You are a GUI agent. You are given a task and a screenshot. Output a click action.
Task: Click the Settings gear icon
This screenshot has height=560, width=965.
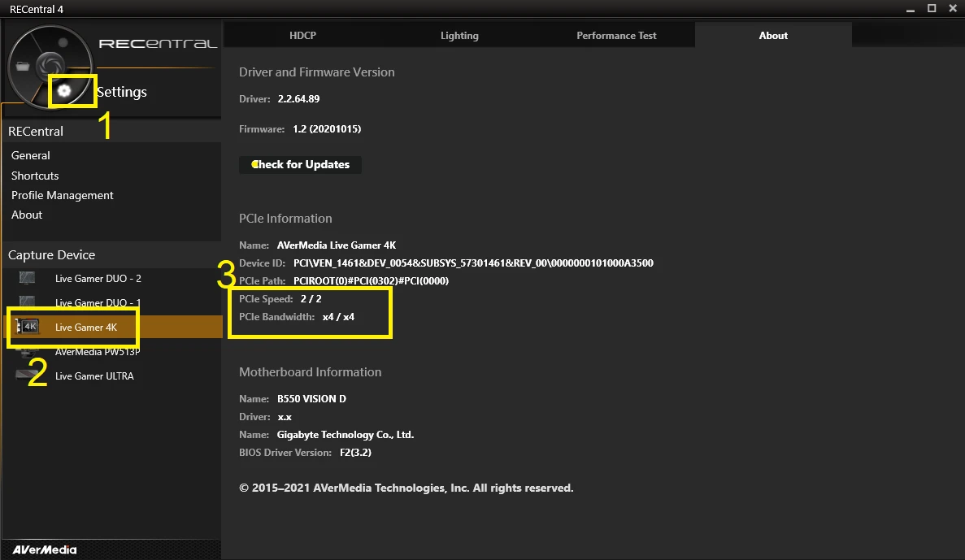point(64,91)
